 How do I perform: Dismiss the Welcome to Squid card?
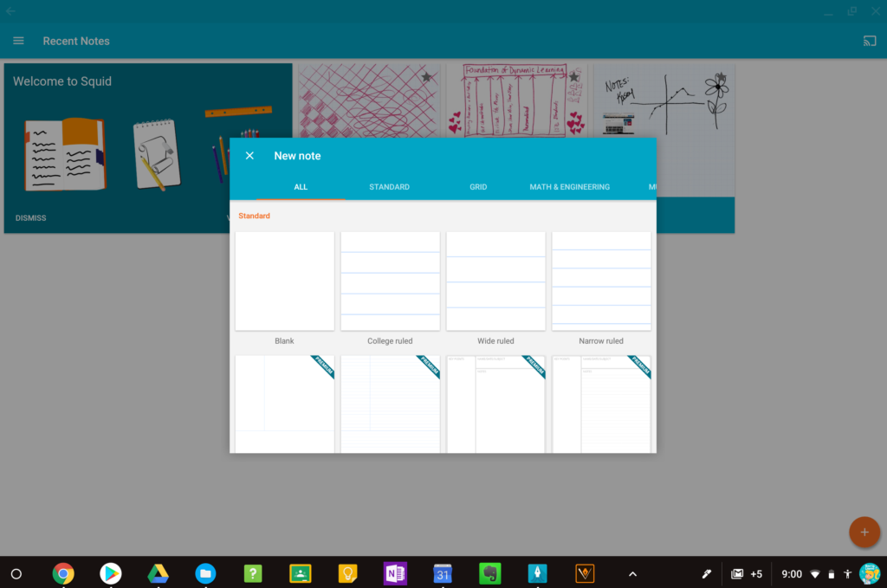tap(30, 217)
